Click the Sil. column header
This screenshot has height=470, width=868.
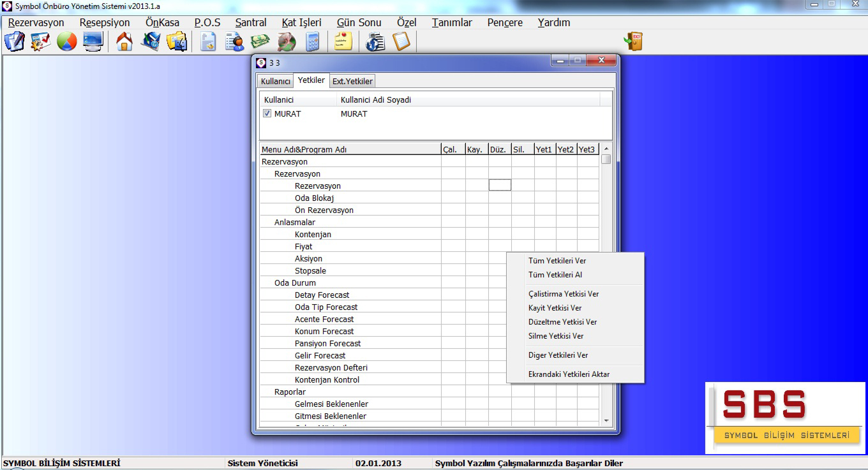pyautogui.click(x=523, y=150)
